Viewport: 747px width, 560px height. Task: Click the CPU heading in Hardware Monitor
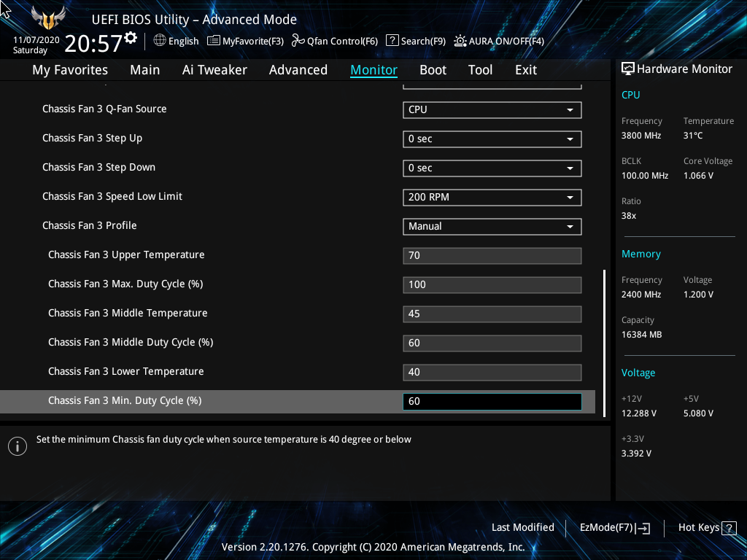tap(631, 96)
